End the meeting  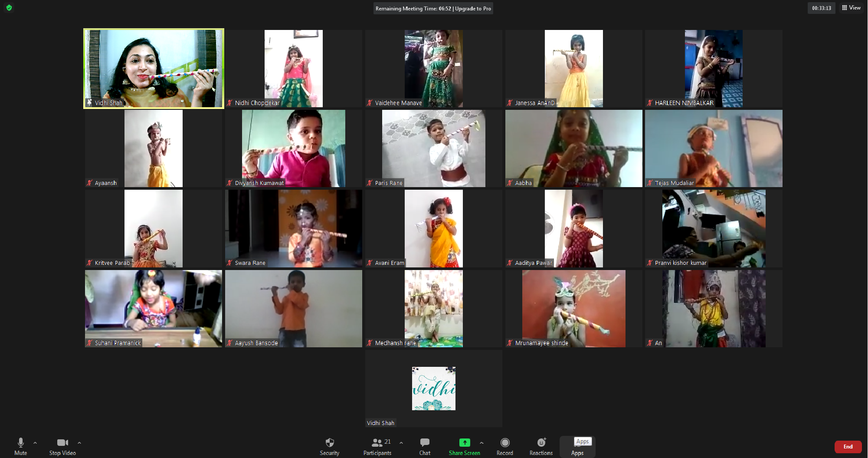click(848, 447)
